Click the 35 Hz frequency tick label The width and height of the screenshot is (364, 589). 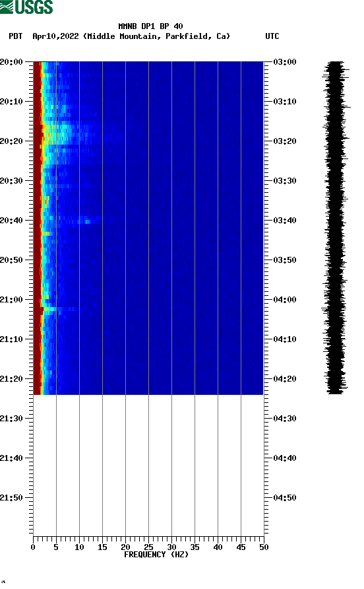tap(195, 547)
